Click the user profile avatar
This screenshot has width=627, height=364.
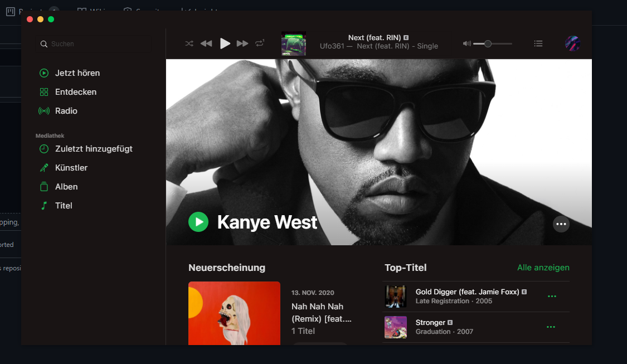[572, 43]
